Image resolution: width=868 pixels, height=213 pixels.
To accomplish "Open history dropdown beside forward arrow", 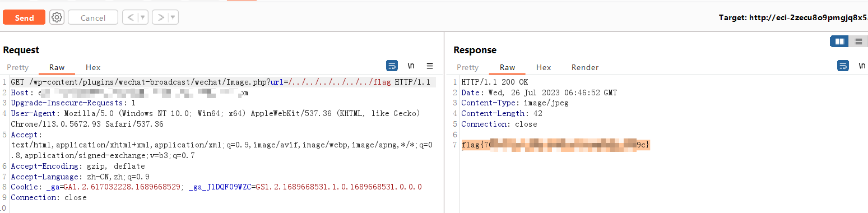I will pos(173,17).
